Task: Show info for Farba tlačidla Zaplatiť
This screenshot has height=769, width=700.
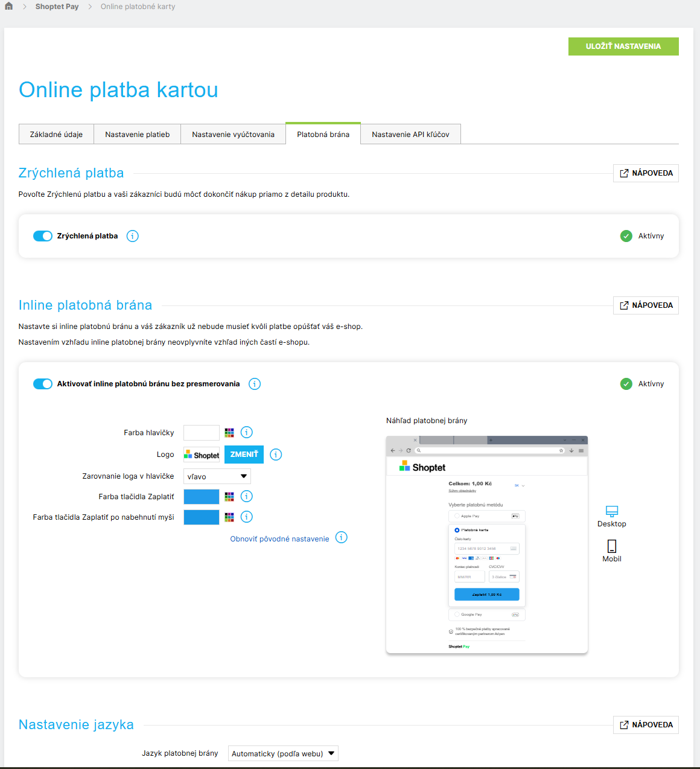Action: point(246,496)
